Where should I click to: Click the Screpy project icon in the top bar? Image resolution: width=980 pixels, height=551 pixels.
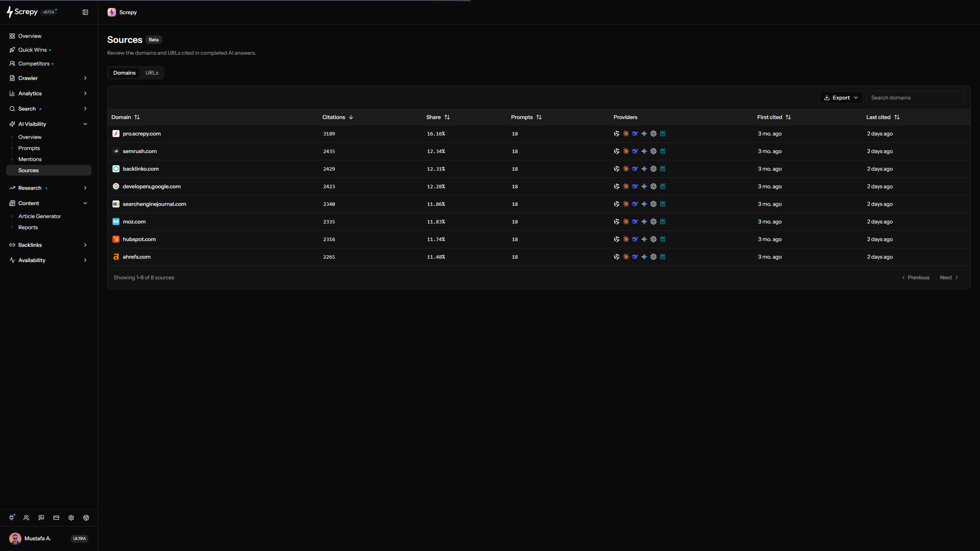click(x=112, y=12)
